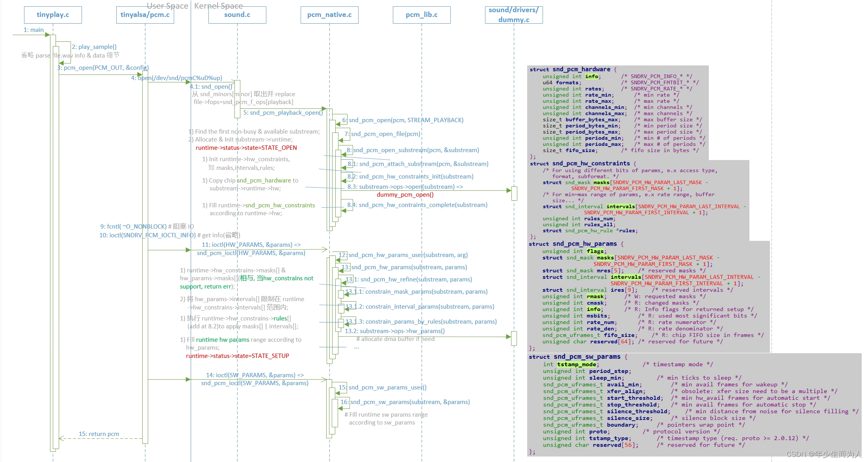Viewport: 868px width, 462px height.
Task: Click '8.4: snd_pcm_hw_contraints_complete(substream)' label
Action: pyautogui.click(x=417, y=205)
